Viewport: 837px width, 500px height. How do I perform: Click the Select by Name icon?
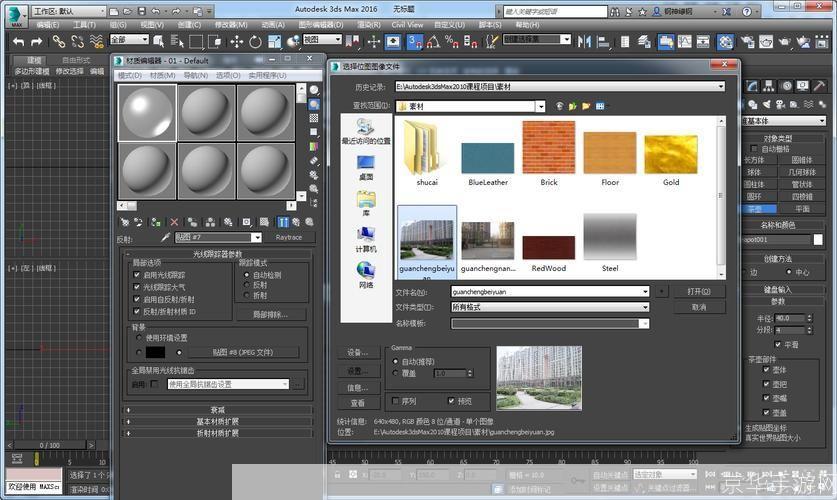point(177,41)
